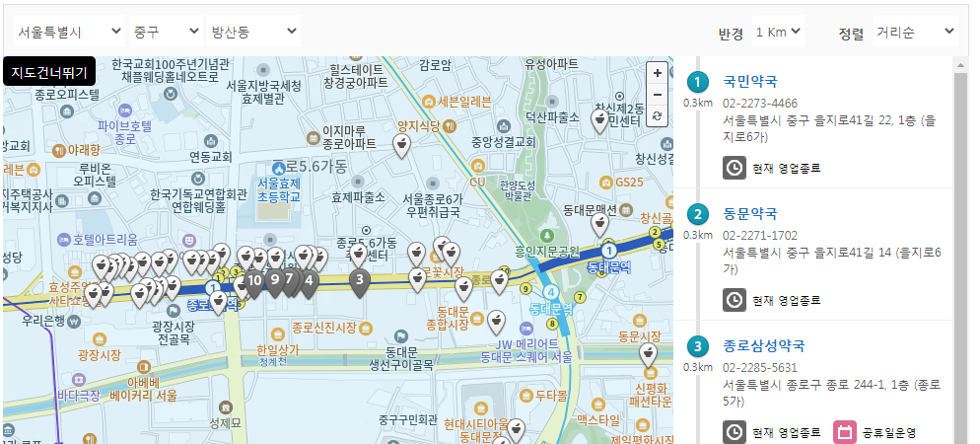Click the 흥인지문공원 map label
This screenshot has height=444, width=980.
point(547,252)
